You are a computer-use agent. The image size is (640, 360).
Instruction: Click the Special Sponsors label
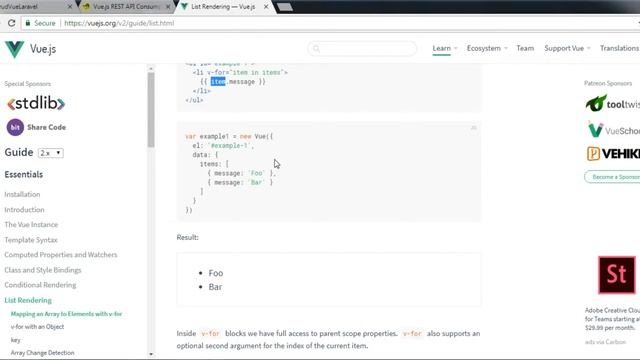[x=28, y=84]
